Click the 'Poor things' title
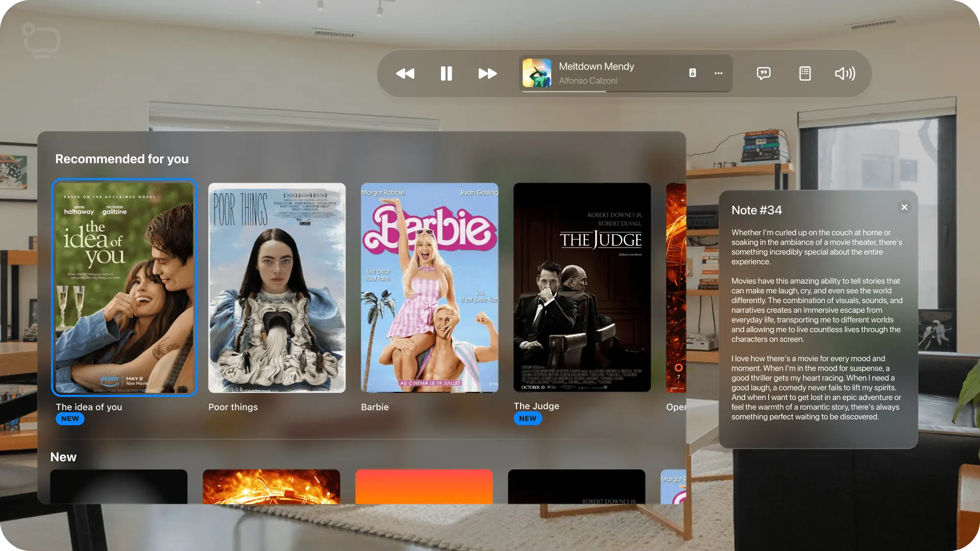This screenshot has width=980, height=551. (x=233, y=407)
